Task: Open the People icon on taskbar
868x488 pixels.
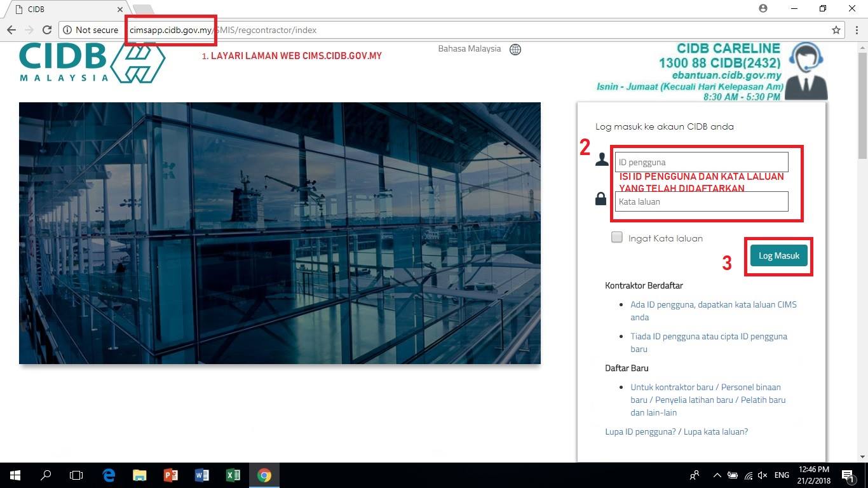Action: tap(695, 475)
